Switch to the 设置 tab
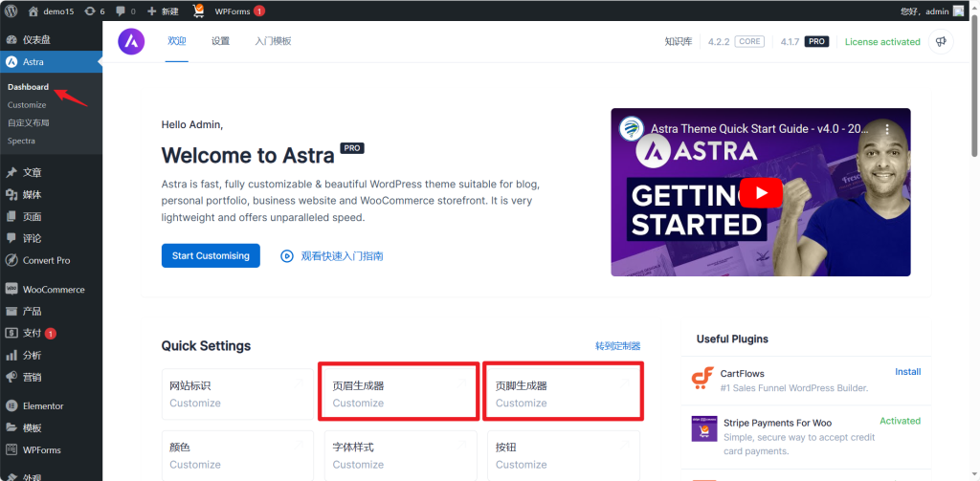 pos(221,42)
